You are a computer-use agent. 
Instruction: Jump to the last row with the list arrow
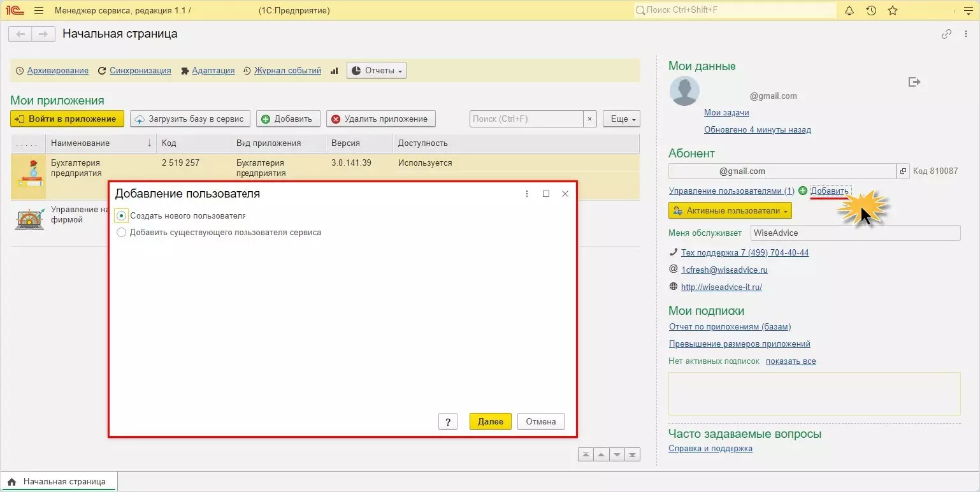(x=632, y=454)
